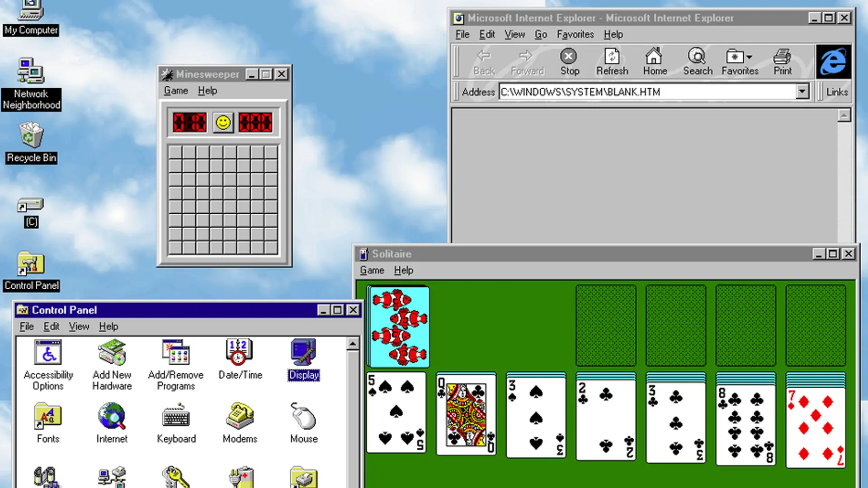Open the Solitaire Game menu

[371, 270]
